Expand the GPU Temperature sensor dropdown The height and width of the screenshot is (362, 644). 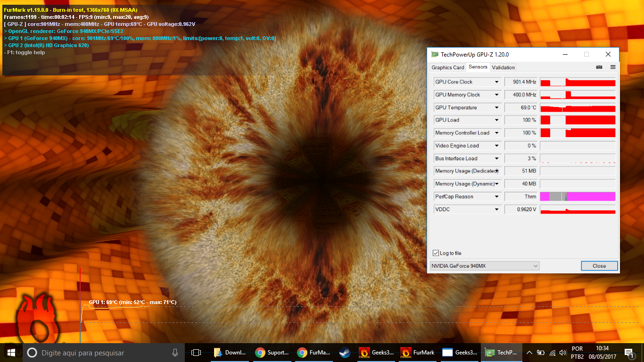[x=496, y=107]
